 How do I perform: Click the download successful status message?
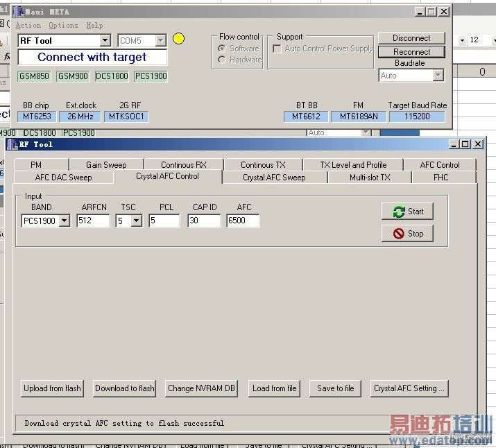coord(124,423)
